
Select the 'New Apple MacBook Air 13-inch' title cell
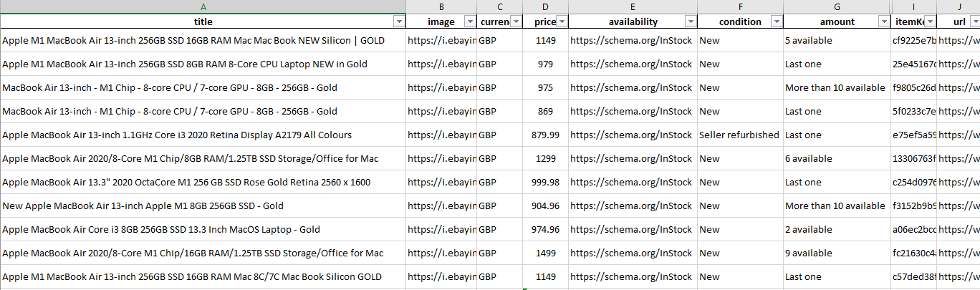coord(203,206)
